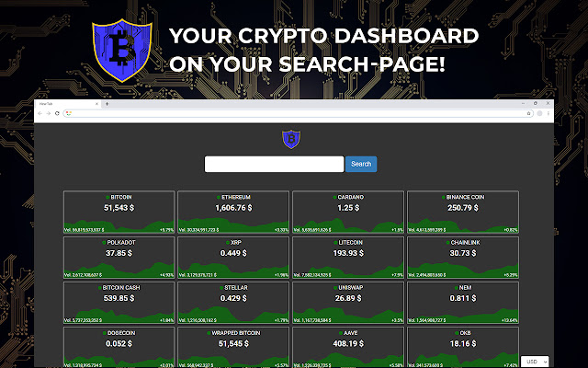Open the Polkadot price card
This screenshot has width=588, height=368.
[x=119, y=258]
